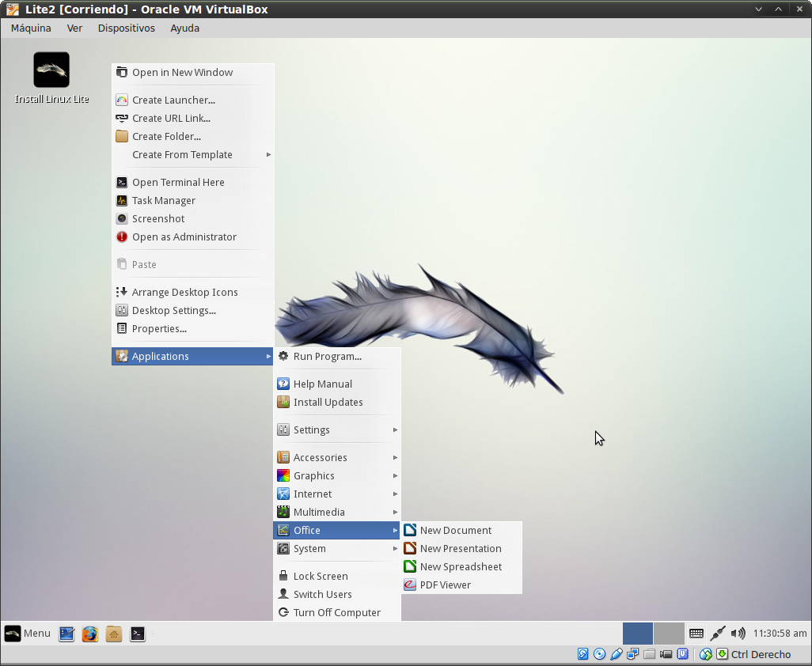Screen dimensions: 812x666
Task: Click Turn Off Computer
Action: 336,613
